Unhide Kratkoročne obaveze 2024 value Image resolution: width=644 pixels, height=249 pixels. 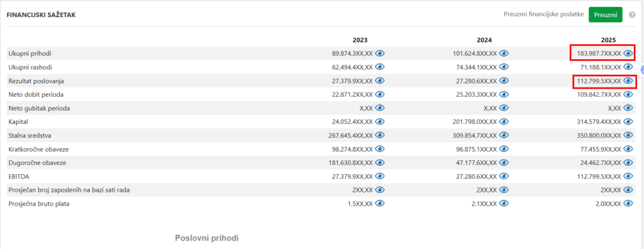[x=504, y=149]
